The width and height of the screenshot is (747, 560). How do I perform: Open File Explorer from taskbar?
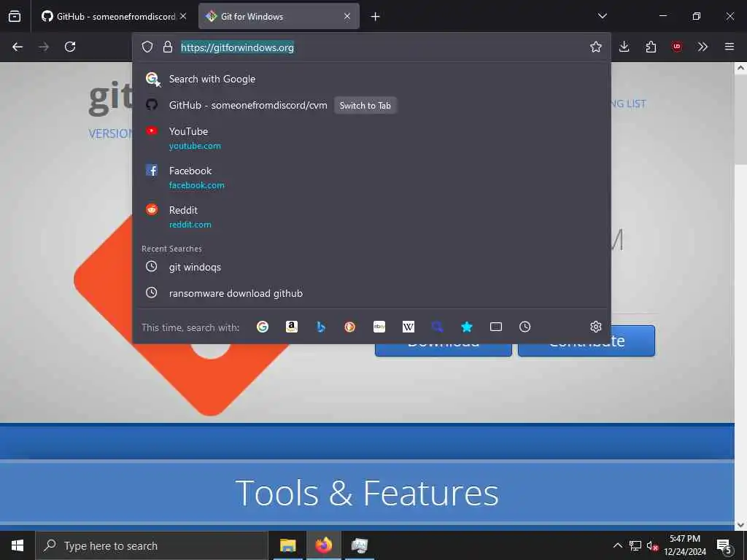[x=287, y=545]
